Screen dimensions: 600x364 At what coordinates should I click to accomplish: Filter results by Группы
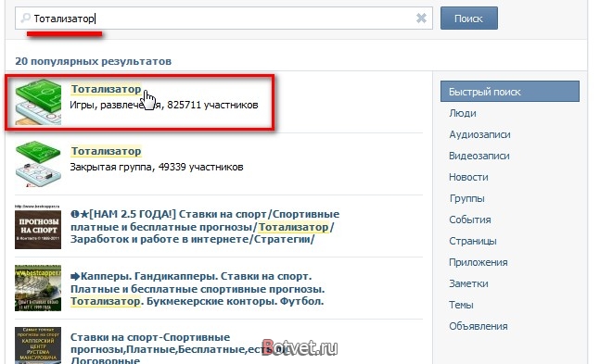pyautogui.click(x=466, y=198)
